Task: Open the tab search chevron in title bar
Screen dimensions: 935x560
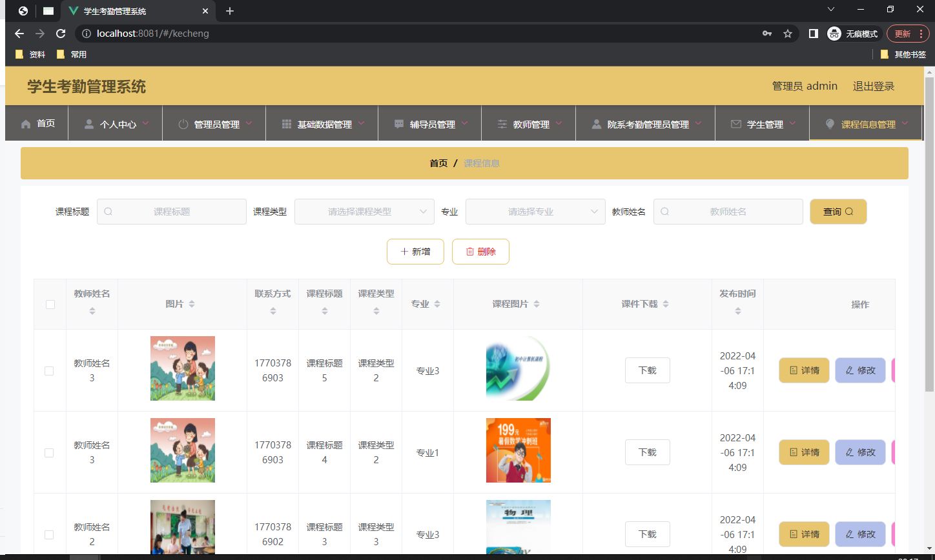Action: (831, 10)
